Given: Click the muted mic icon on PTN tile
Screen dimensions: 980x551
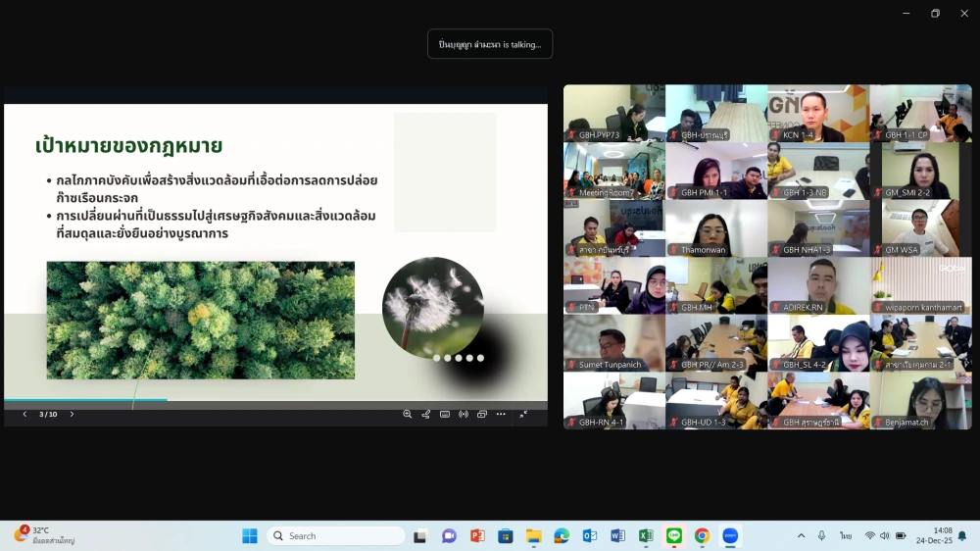Looking at the screenshot, I should (x=571, y=307).
